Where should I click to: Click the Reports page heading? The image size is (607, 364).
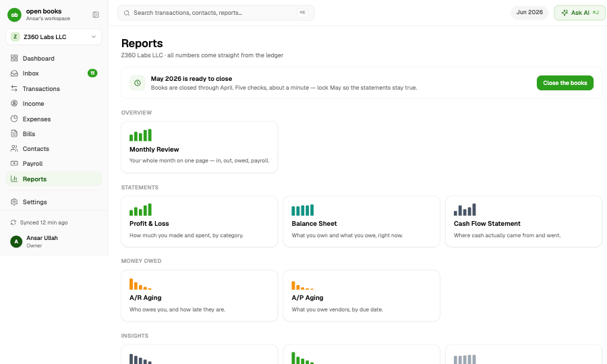click(x=142, y=43)
